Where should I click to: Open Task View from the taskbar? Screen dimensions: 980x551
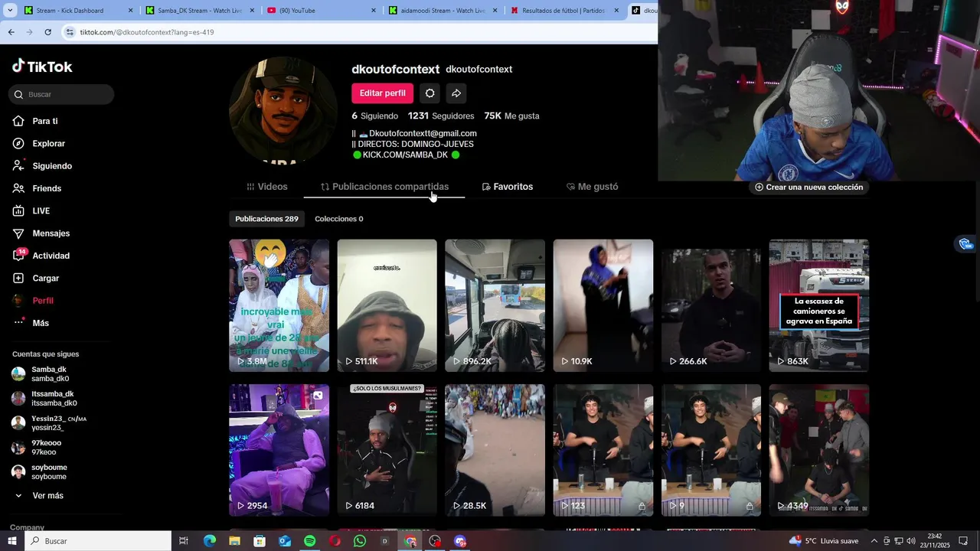184,541
